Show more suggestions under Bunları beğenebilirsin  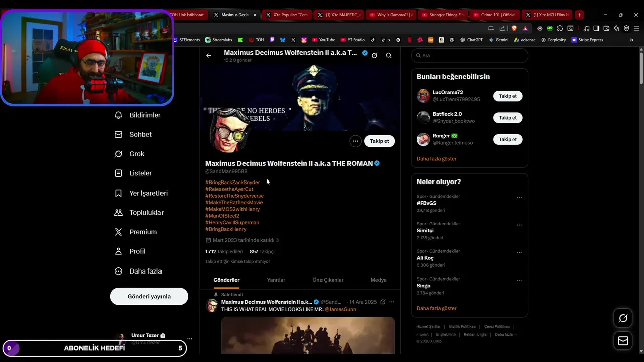pyautogui.click(x=436, y=159)
